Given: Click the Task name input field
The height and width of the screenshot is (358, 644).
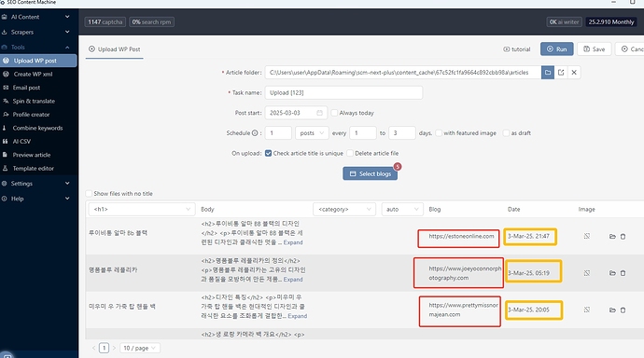Looking at the screenshot, I should [343, 92].
